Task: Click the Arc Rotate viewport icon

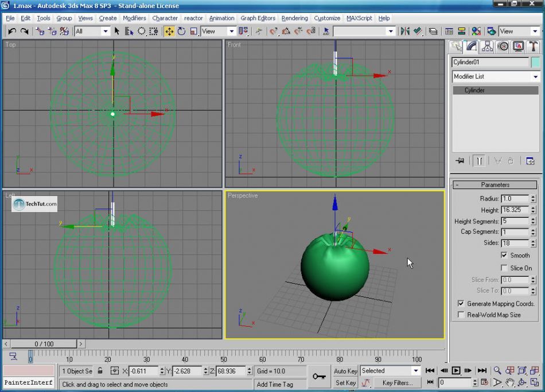Action: pos(521,382)
